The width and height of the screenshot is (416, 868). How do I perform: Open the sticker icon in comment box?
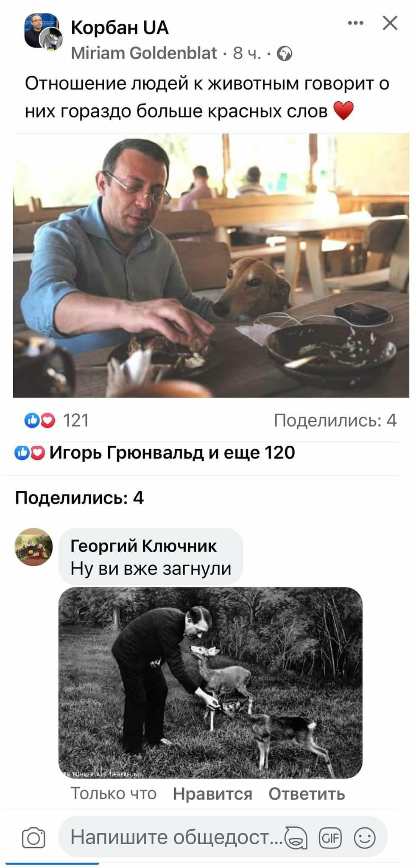296,837
